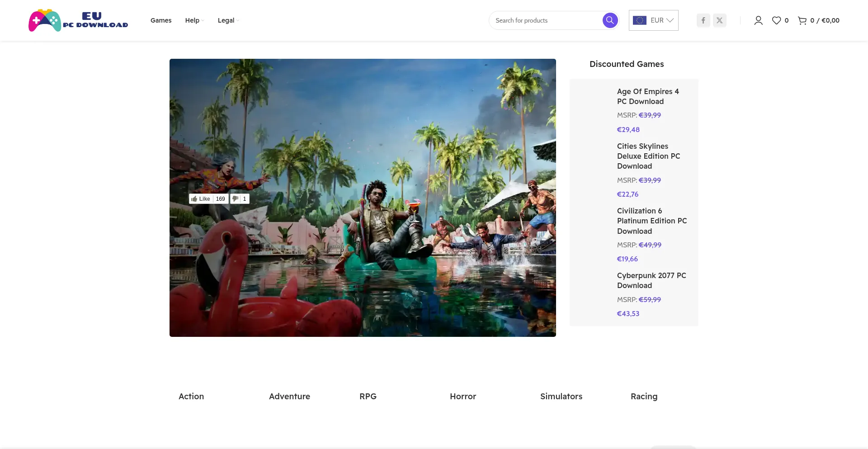Open the shopping cart icon

[802, 20]
